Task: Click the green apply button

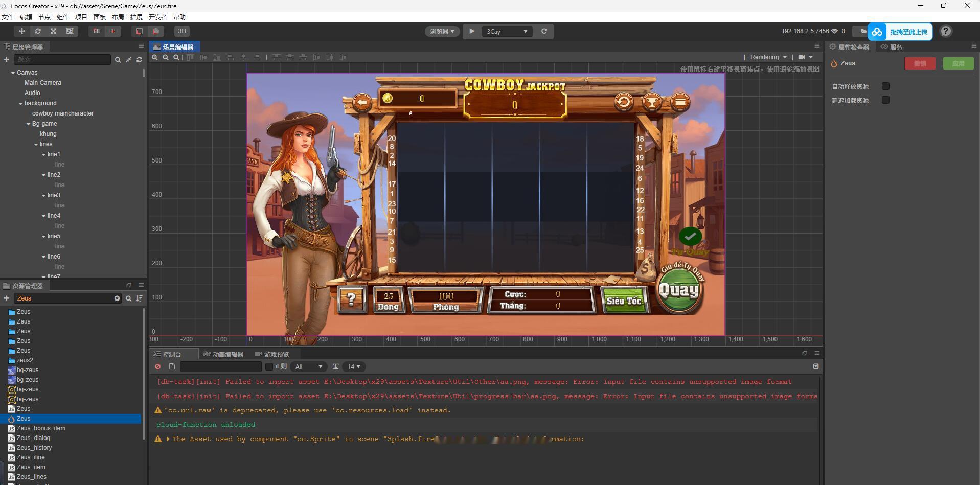Action: (958, 63)
